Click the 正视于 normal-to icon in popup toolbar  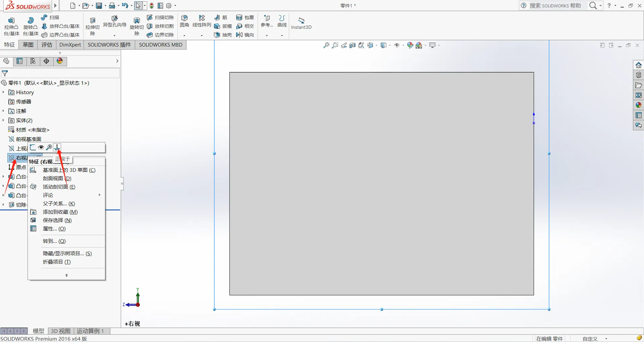(57, 147)
